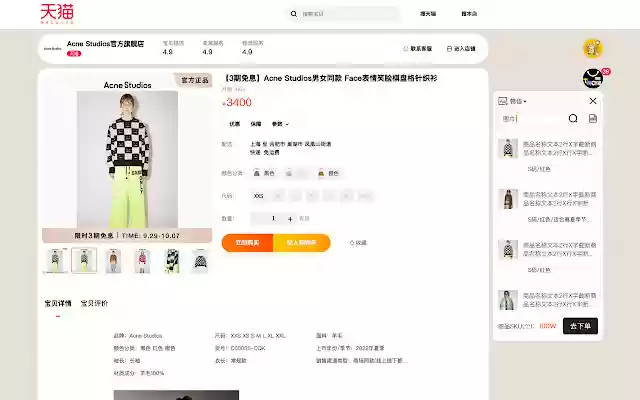
Task: Select second side panel product thumbnail
Action: pyautogui.click(x=508, y=199)
